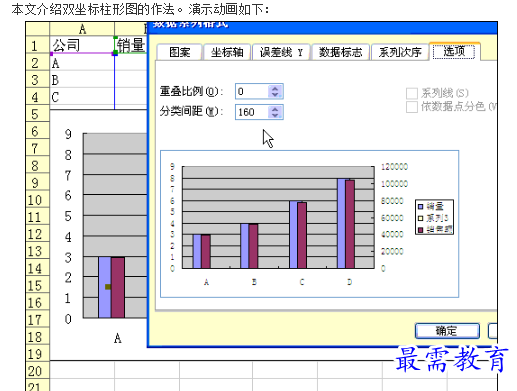Click the 系列3 legend swatch in preview
The height and width of the screenshot is (391, 517).
click(x=421, y=218)
